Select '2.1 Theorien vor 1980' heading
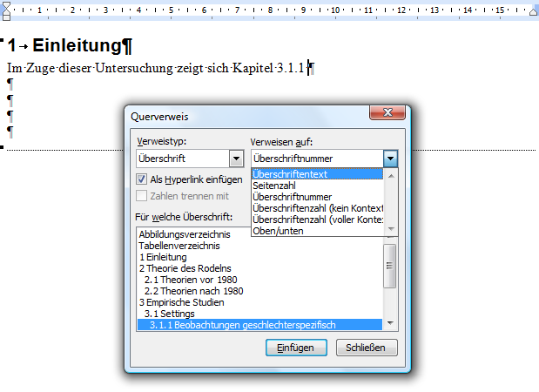 point(191,280)
